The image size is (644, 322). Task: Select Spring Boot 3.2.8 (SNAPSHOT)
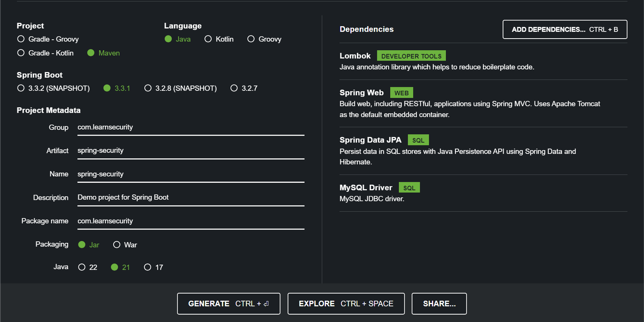point(148,88)
